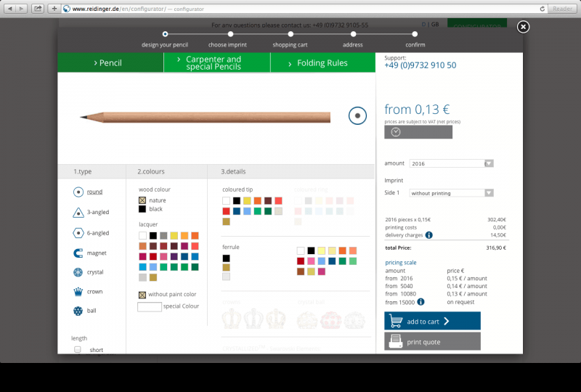Select the crown pencil type icon
Screen dimensions: 581x392
coord(78,292)
